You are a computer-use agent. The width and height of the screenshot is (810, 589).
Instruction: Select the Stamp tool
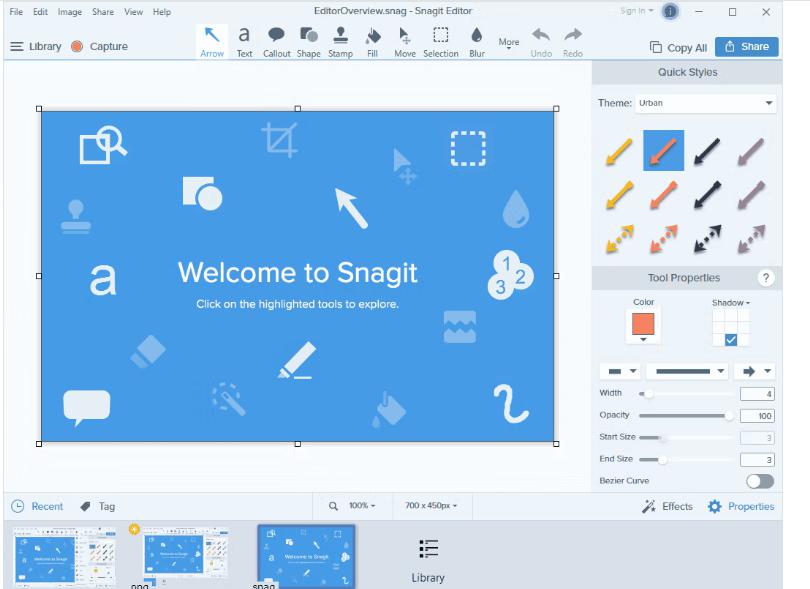340,40
